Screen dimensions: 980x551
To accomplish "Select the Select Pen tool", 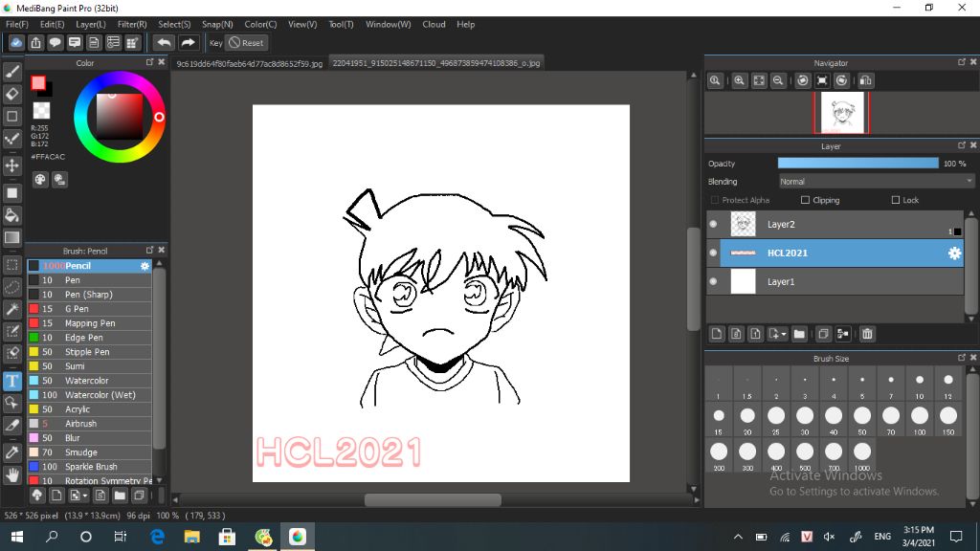I will 11,331.
